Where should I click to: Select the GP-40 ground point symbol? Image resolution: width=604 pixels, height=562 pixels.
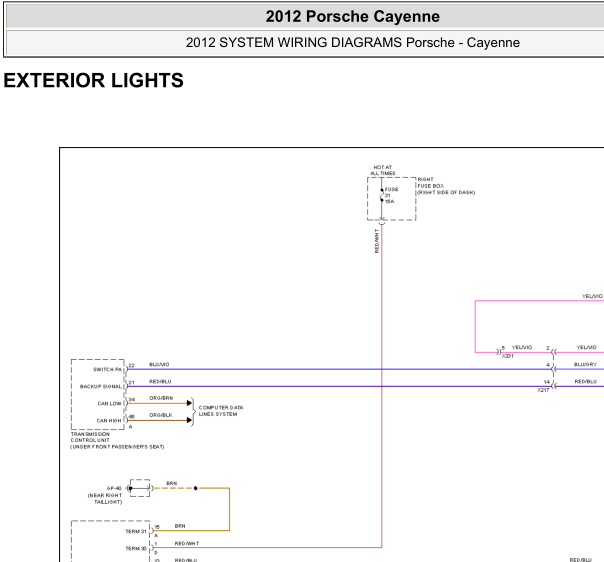coord(140,488)
